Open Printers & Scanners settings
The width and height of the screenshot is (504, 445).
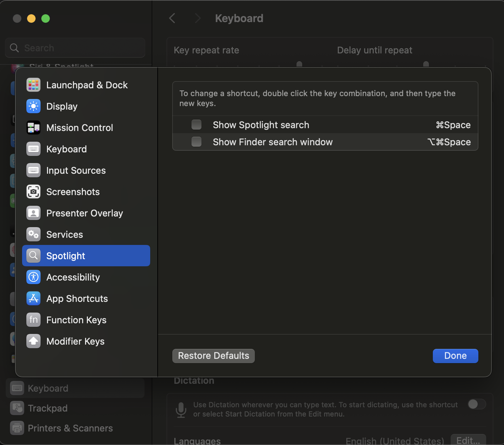pos(70,428)
